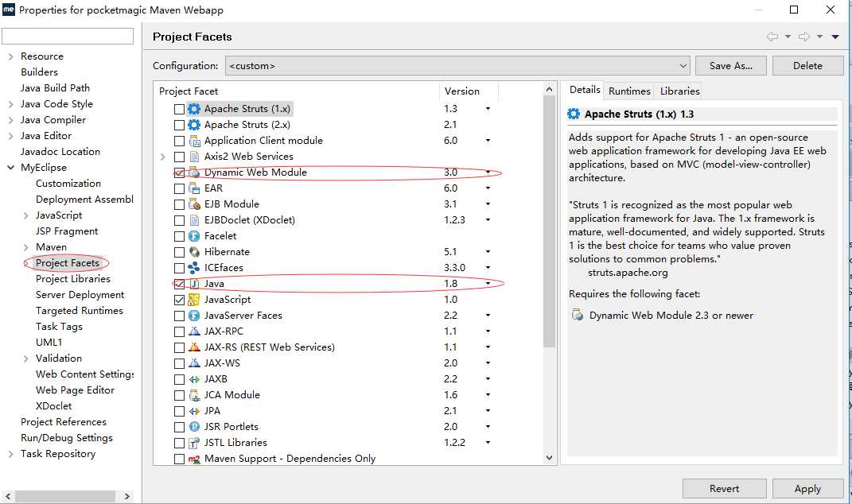Viewport: 852px width, 504px height.
Task: Click the Delete configuration button
Action: tap(807, 66)
